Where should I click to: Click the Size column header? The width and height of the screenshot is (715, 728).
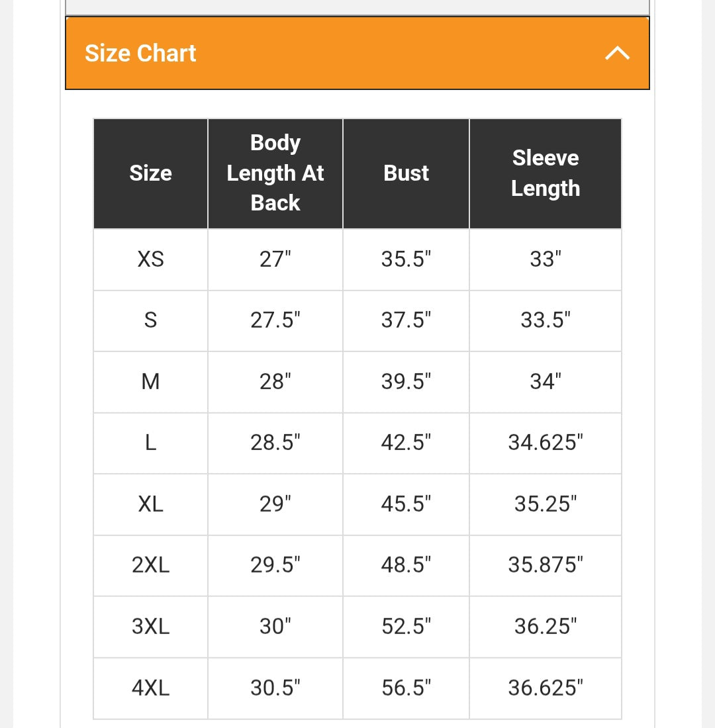coord(150,173)
